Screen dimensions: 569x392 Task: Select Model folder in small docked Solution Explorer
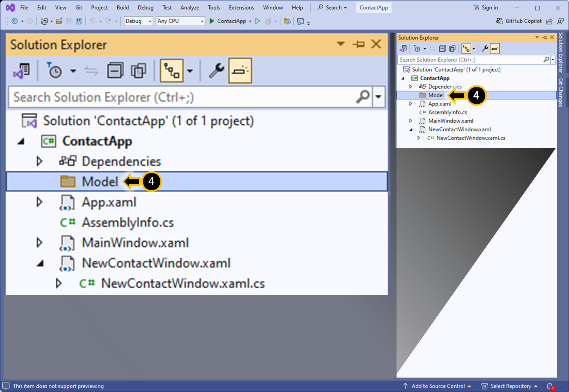click(x=476, y=95)
